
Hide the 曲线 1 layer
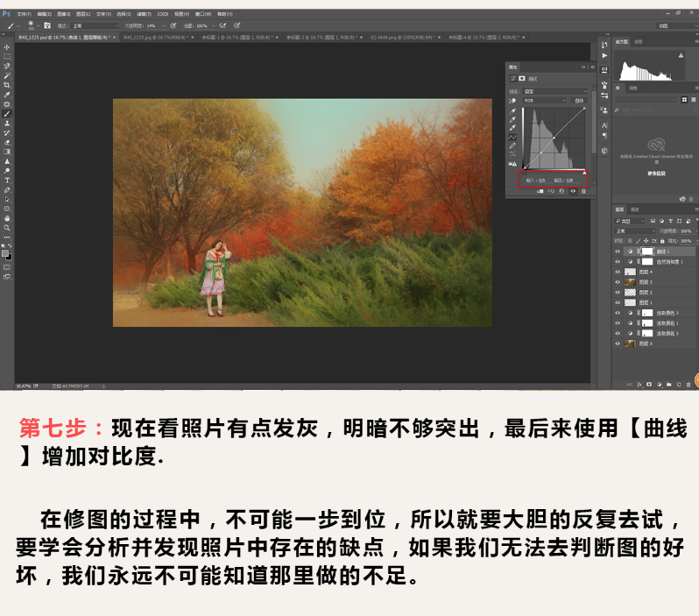(618, 251)
